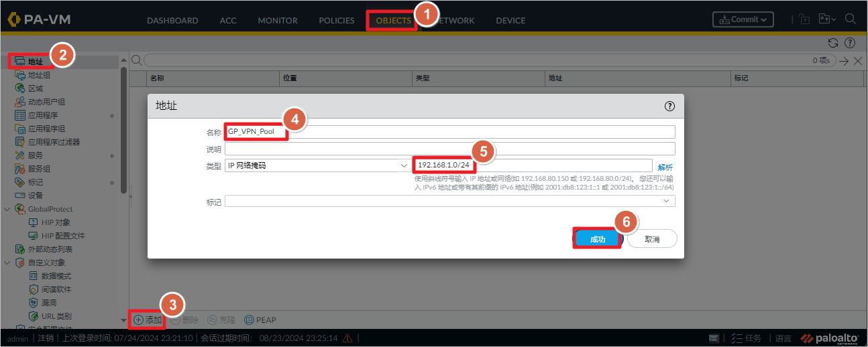Open the 标记 tags icon
This screenshot has height=347, width=868.
(20, 182)
